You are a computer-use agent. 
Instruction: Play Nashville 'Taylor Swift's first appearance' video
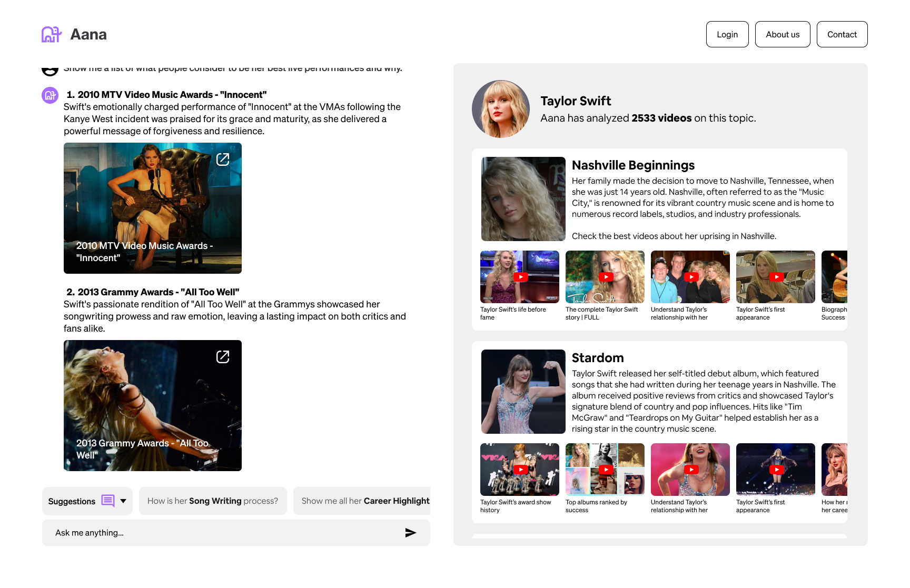(x=776, y=277)
